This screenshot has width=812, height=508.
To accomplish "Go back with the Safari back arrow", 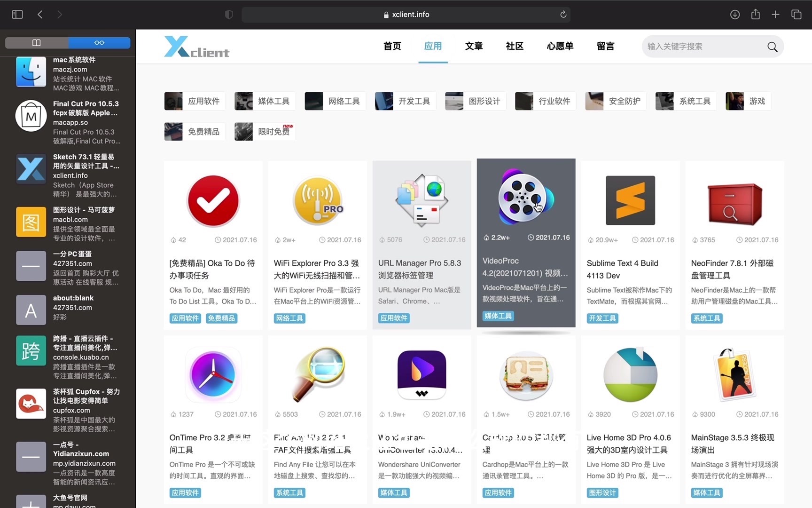I will tap(40, 15).
